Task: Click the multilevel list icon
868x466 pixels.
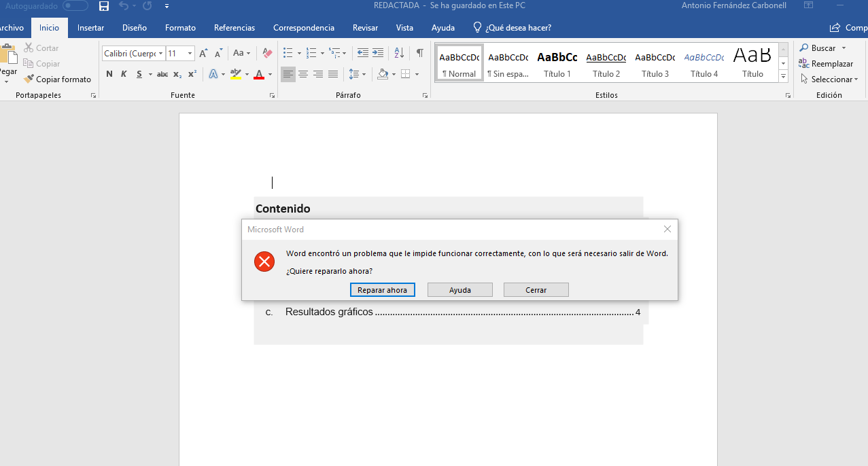Action: [x=334, y=53]
